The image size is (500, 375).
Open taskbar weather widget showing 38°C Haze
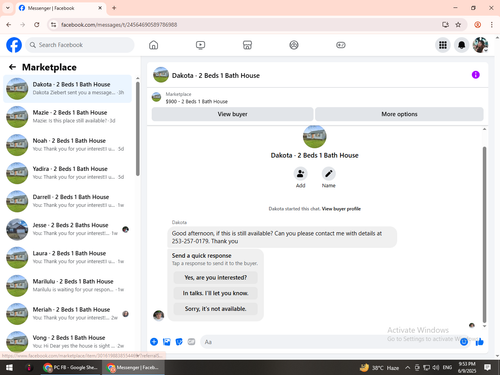point(379,368)
